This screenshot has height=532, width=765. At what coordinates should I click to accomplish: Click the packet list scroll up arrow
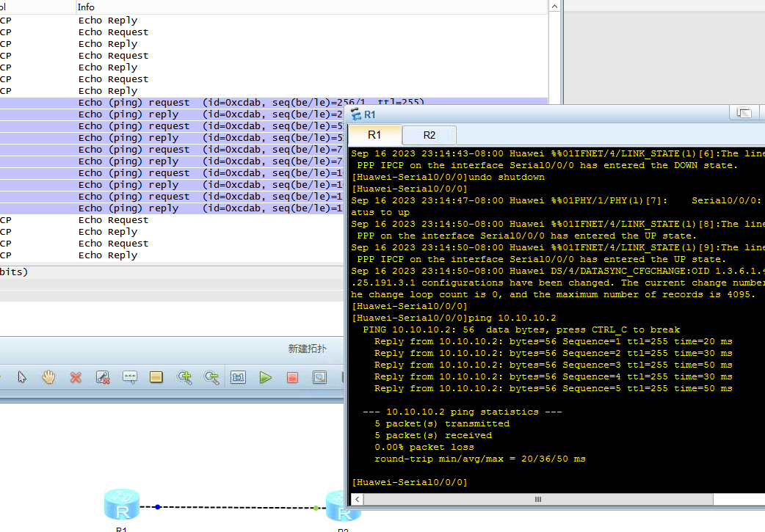pyautogui.click(x=555, y=7)
